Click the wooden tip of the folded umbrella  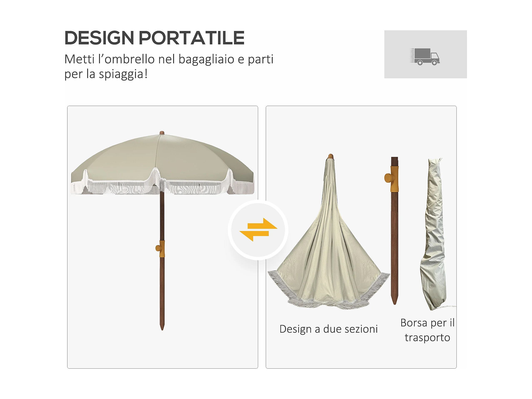point(331,156)
